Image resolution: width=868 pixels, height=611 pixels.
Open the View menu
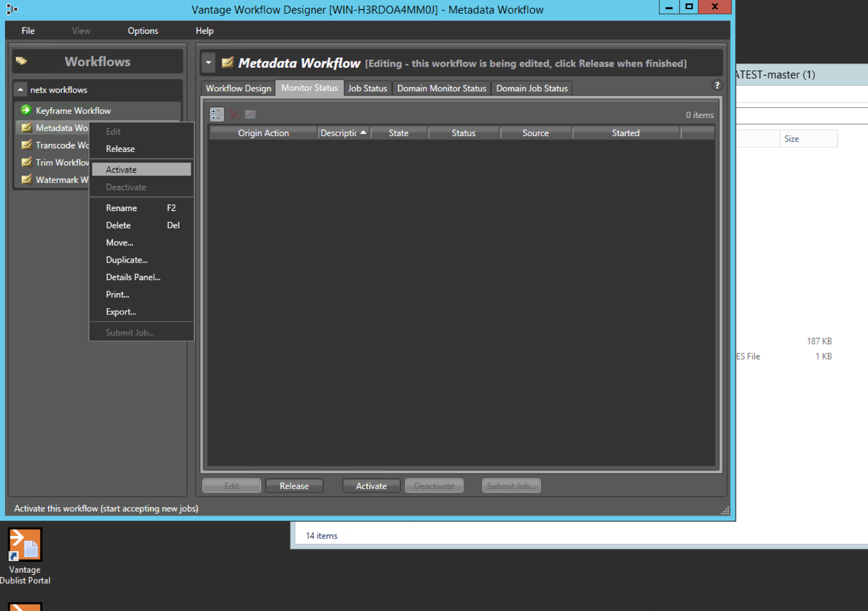tap(81, 30)
